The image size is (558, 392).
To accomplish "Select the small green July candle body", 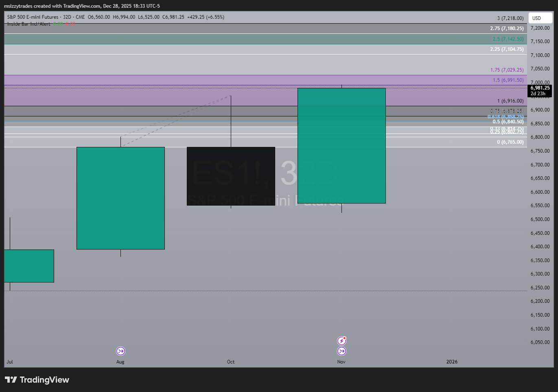I will [x=29, y=266].
